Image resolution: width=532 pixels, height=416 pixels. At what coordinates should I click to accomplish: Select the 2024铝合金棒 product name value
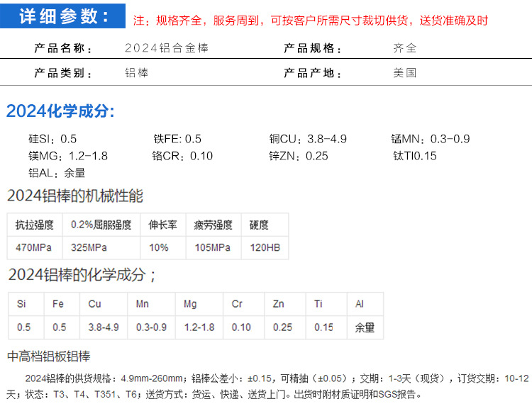(167, 47)
